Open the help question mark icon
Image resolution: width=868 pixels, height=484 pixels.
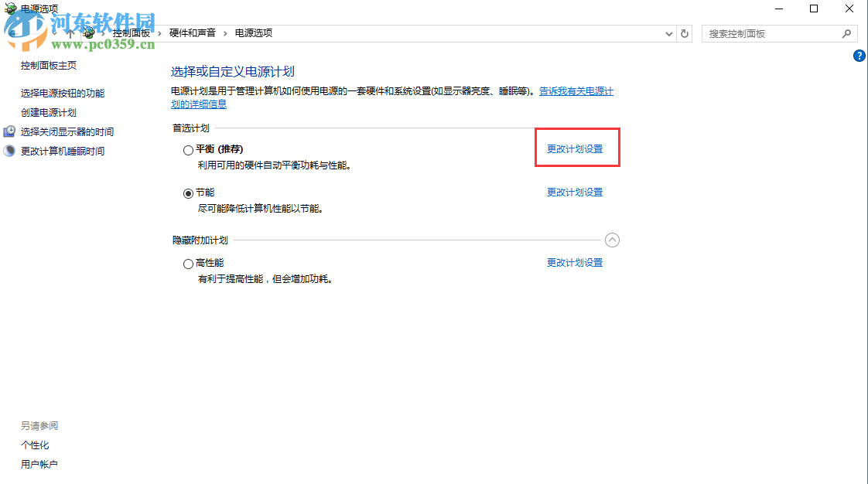tap(859, 56)
